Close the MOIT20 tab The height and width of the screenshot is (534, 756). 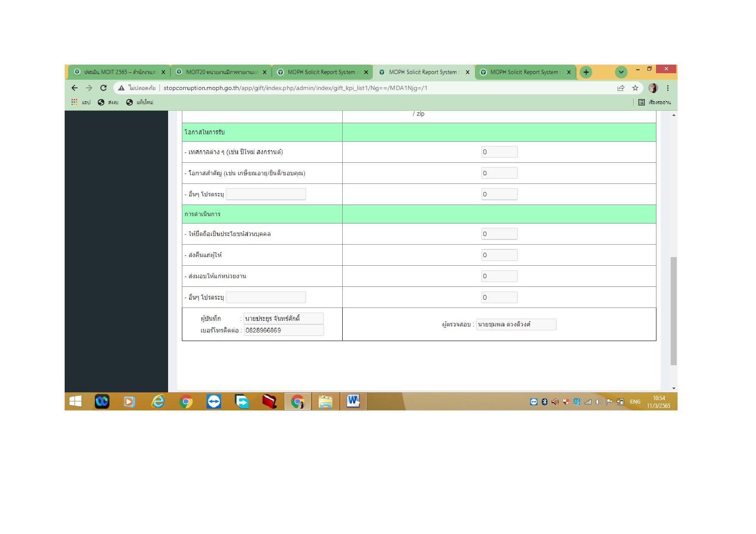(x=265, y=72)
